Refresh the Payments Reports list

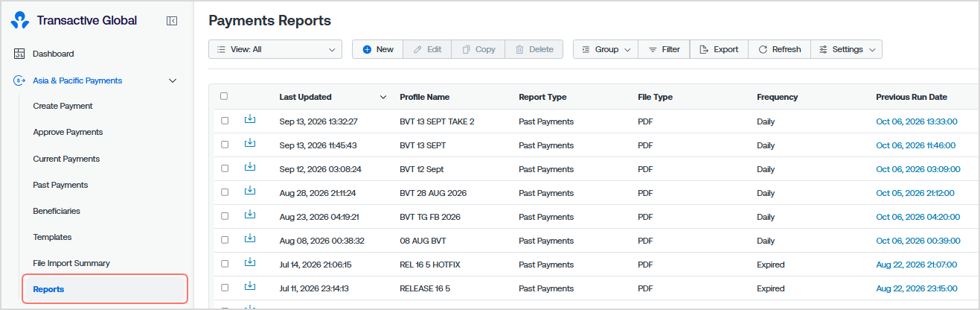(x=779, y=49)
